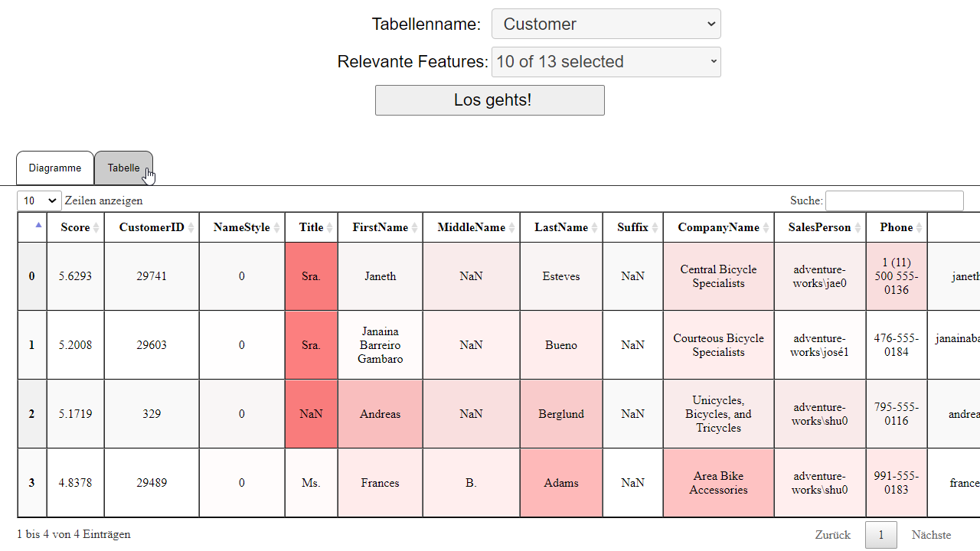Sort by CustomerID column sort icon
The height and width of the screenshot is (551, 980).
coord(191,227)
